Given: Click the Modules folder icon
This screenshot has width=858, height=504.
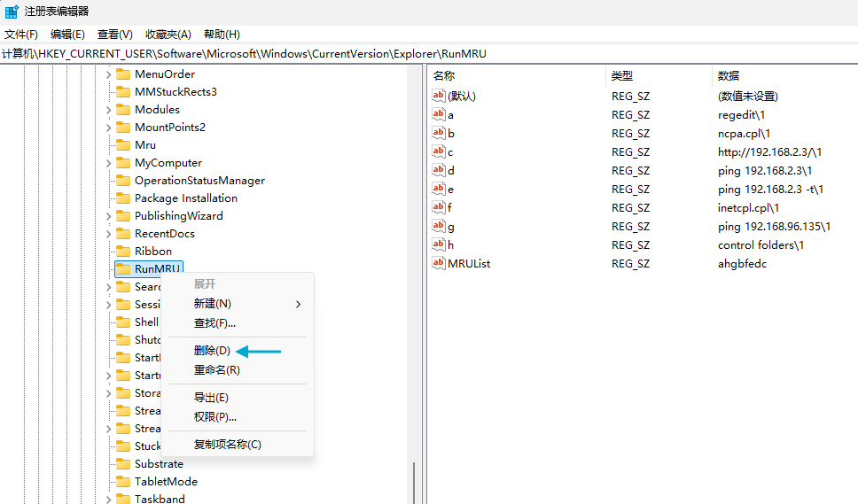Looking at the screenshot, I should 123,109.
